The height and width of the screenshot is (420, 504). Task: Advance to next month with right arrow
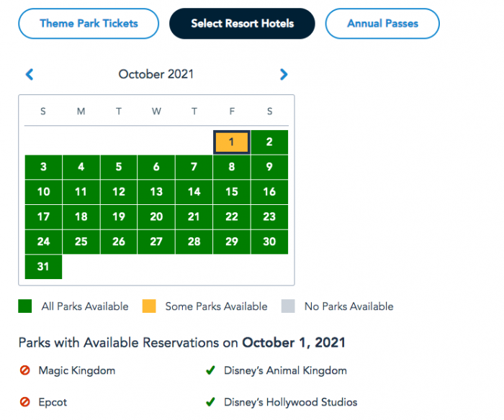coord(284,74)
